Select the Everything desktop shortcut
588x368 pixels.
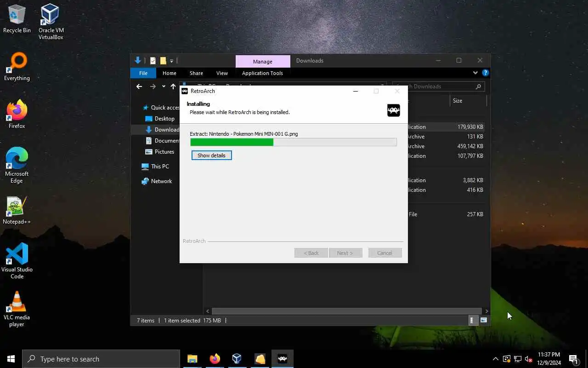pos(17,67)
